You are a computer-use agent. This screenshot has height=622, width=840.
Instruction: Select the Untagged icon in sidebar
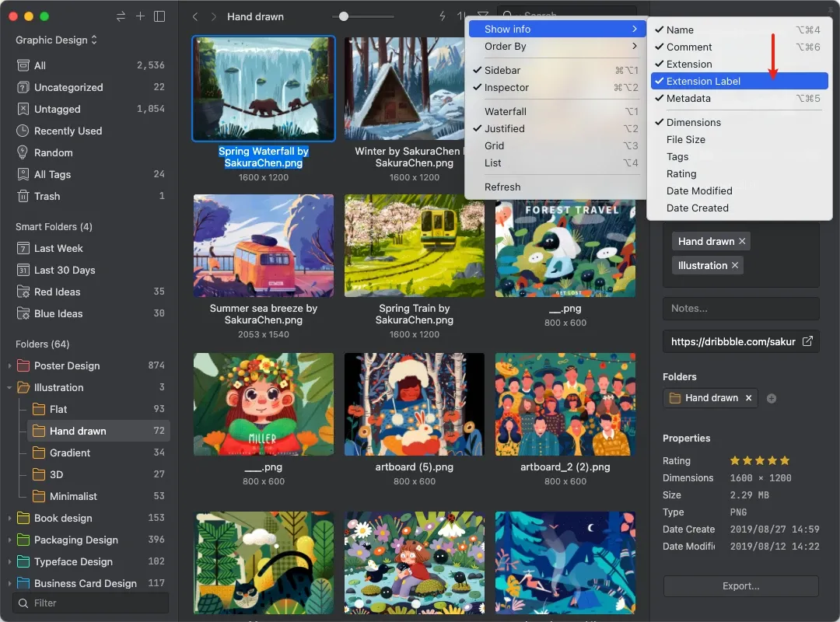(23, 110)
